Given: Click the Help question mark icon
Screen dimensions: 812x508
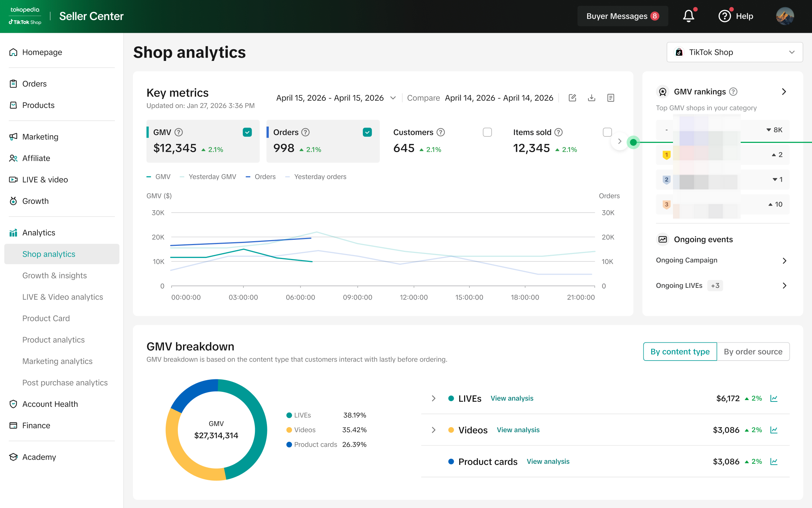Looking at the screenshot, I should tap(724, 16).
